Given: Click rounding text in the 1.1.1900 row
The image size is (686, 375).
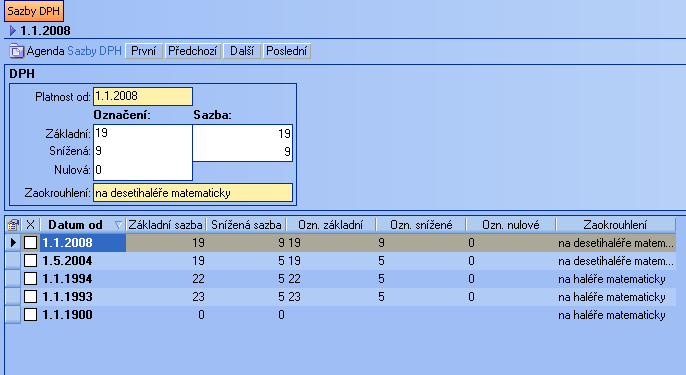Looking at the screenshot, I should 612,315.
